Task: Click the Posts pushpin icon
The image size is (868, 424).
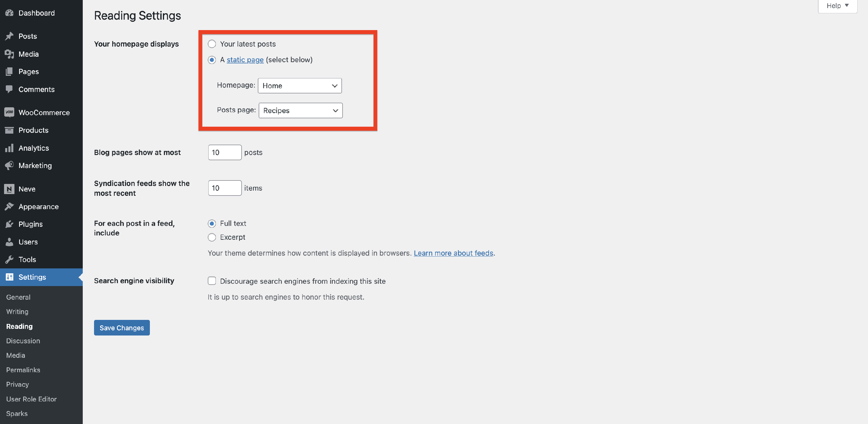Action: coord(9,36)
